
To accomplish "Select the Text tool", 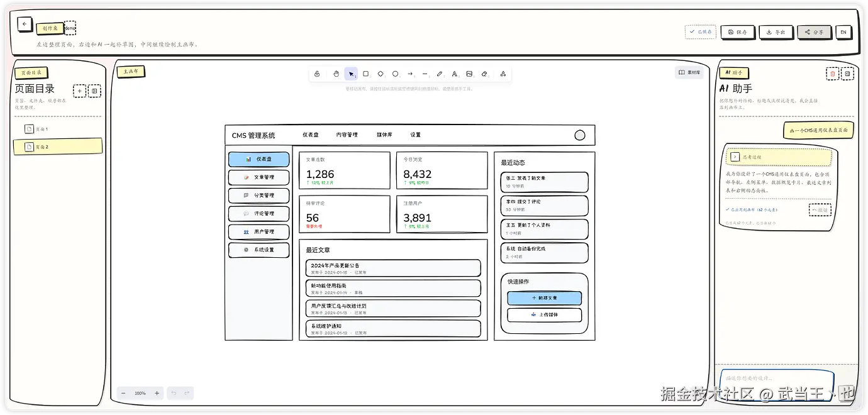I will (455, 74).
